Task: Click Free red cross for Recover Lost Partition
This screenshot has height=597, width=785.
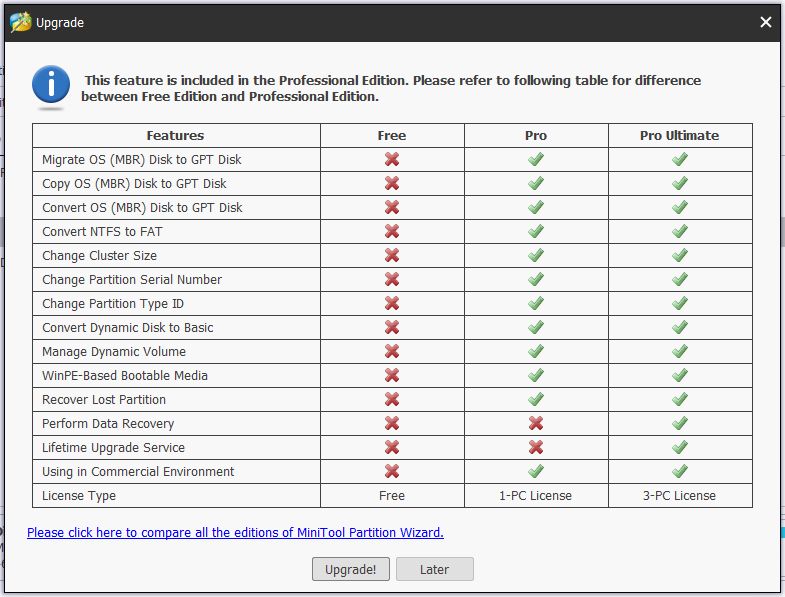Action: [x=392, y=399]
